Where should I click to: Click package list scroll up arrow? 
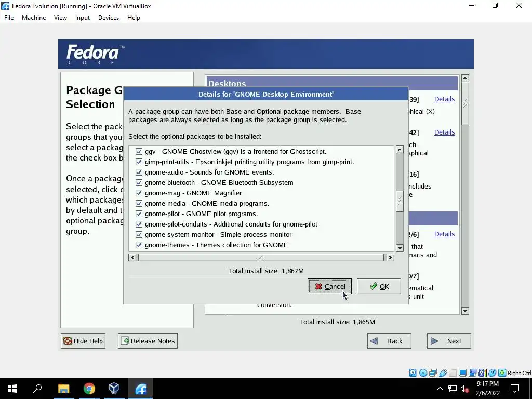[400, 150]
